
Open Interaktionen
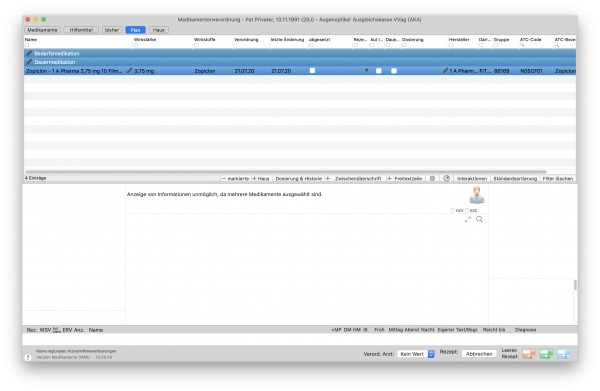point(472,178)
